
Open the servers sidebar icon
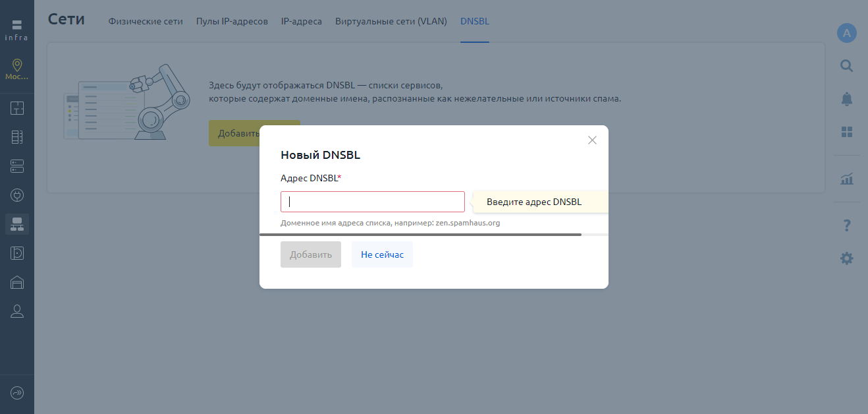point(17,165)
